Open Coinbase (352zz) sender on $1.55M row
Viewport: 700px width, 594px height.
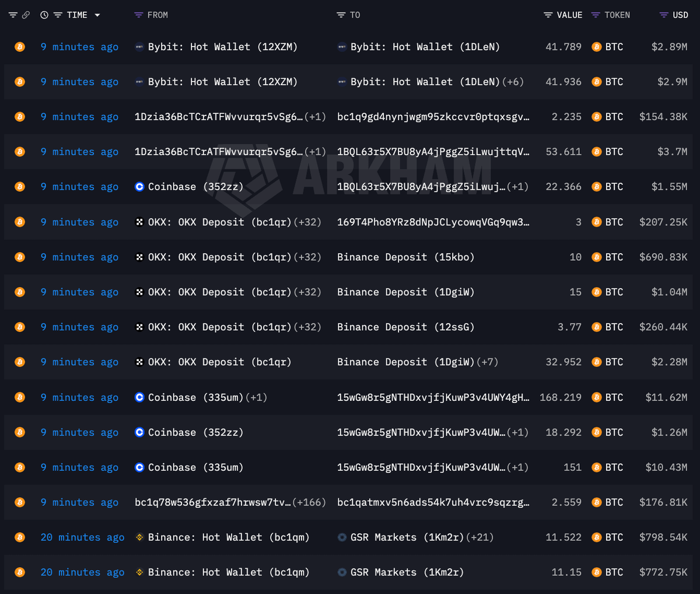(195, 187)
